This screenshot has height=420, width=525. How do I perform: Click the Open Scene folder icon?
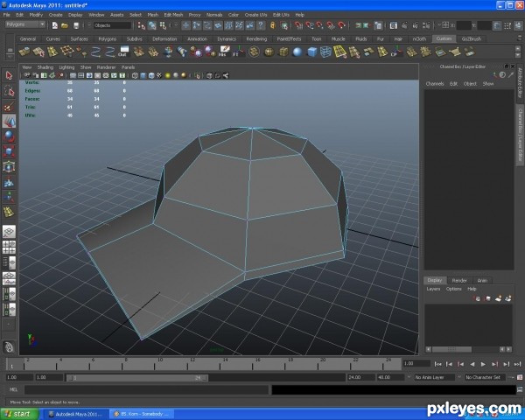(x=65, y=25)
